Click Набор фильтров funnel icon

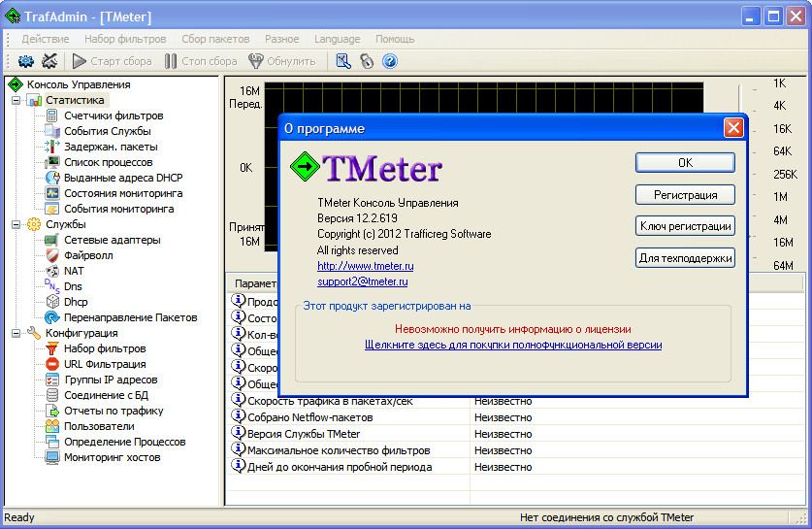(52, 348)
